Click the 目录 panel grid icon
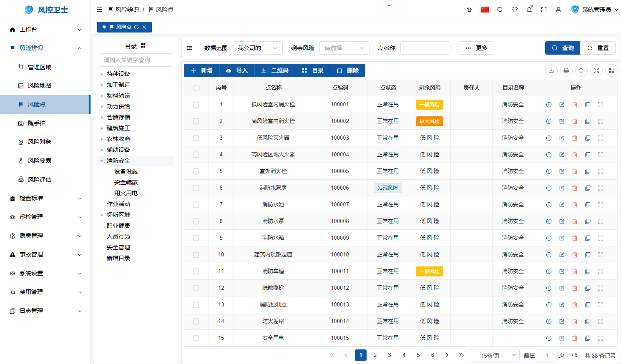 tap(143, 46)
